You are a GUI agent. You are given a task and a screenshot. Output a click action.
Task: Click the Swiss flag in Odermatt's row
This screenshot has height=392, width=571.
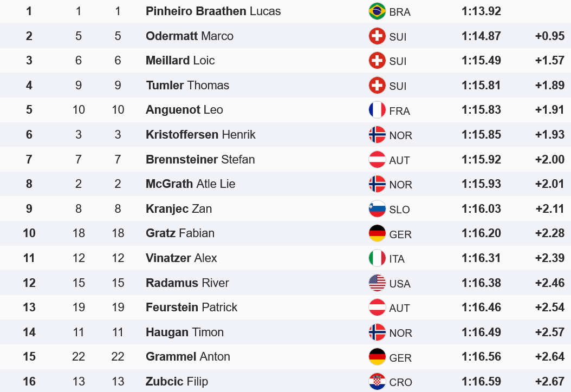tap(377, 36)
